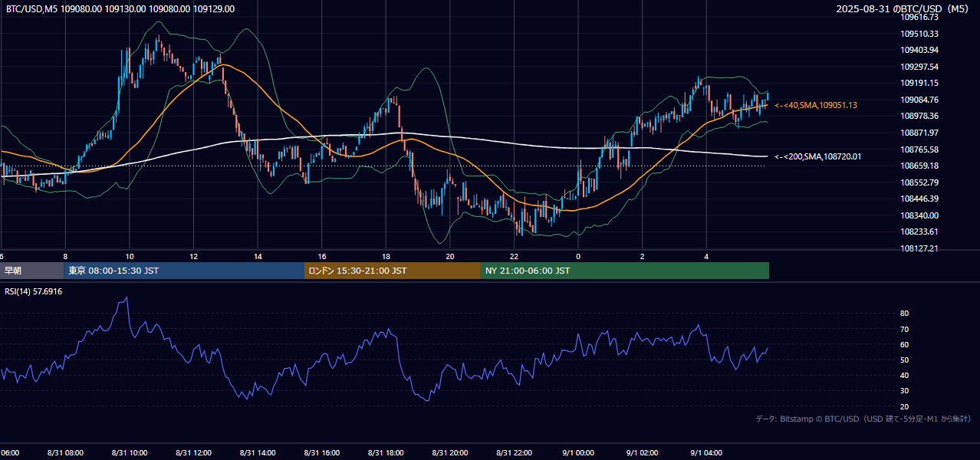The image size is (980, 460).
Task: Click the 8/31 22:00 date axis label
Action: point(514,453)
